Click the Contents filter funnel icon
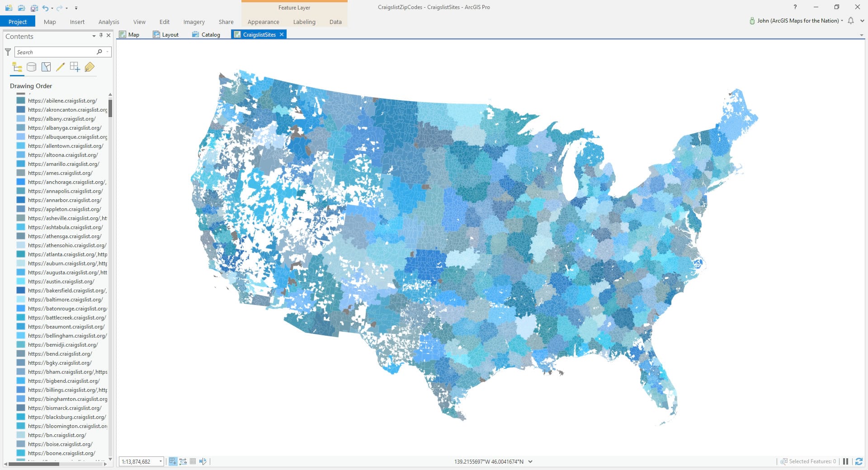Screen dimensions: 868x470 (8, 52)
